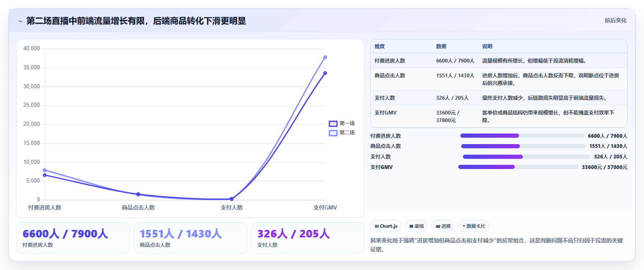Click the 支付人数 progress bar
The width and height of the screenshot is (644, 270).
[x=527, y=157]
